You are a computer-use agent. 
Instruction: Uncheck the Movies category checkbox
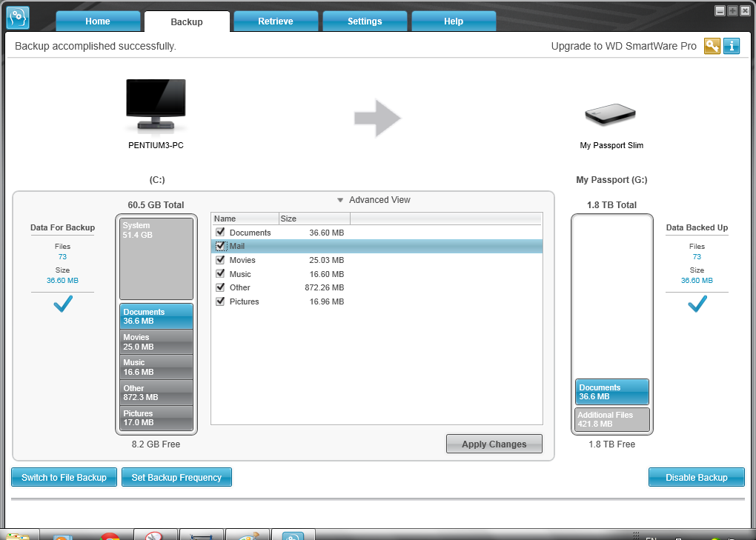coord(220,260)
